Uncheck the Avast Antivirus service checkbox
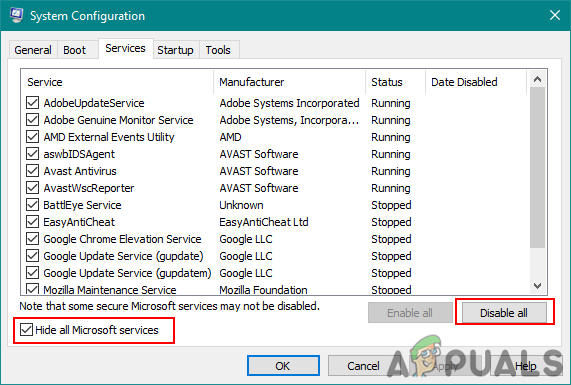The width and height of the screenshot is (571, 385). (32, 171)
